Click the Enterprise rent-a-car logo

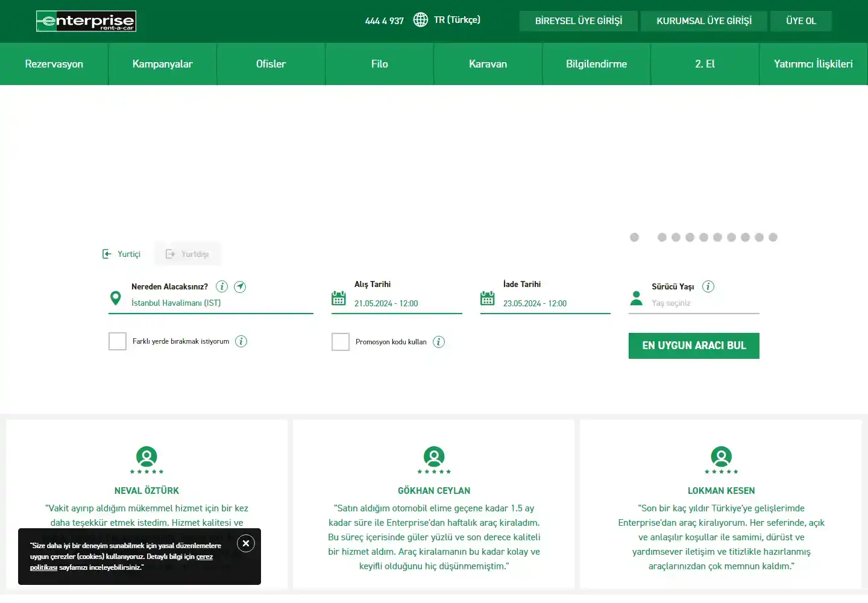86,21
